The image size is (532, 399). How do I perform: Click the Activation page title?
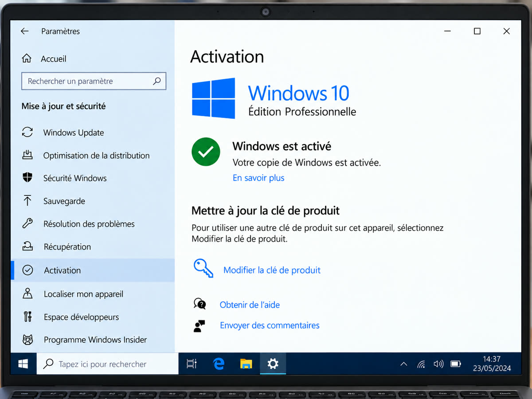(x=227, y=57)
